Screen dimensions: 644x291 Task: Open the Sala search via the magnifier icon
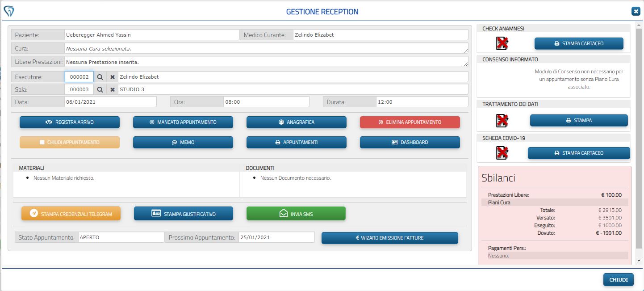pyautogui.click(x=100, y=89)
